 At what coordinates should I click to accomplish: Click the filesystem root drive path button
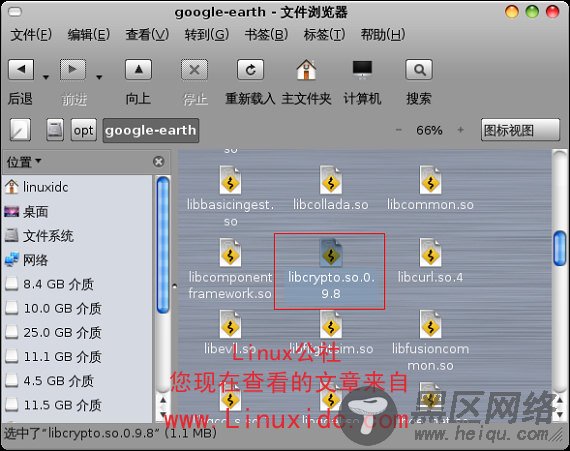(55, 130)
